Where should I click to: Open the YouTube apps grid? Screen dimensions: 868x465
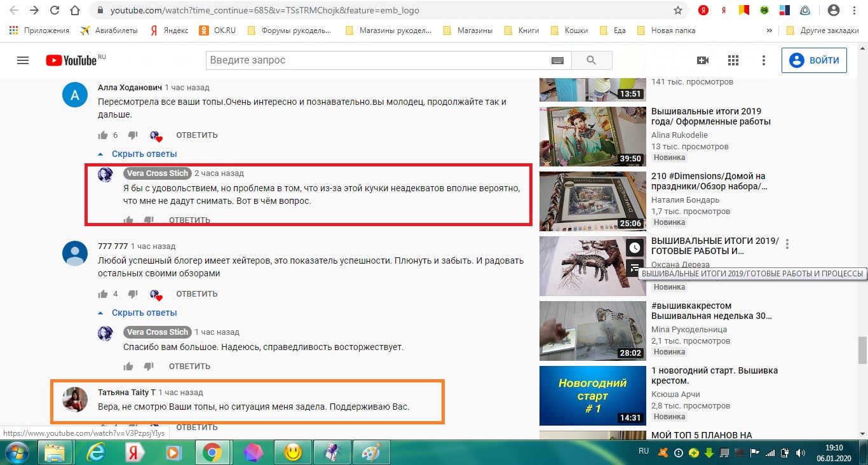click(733, 60)
